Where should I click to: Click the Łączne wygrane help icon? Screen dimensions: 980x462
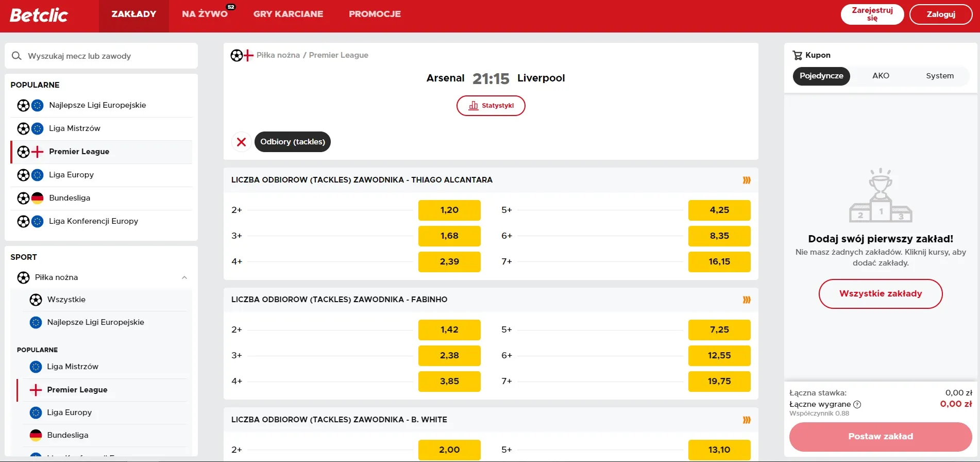click(x=857, y=405)
